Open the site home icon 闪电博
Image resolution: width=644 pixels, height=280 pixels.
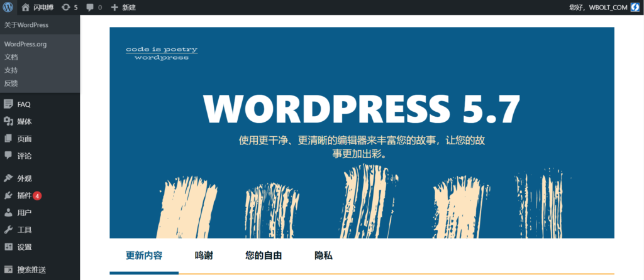[25, 7]
